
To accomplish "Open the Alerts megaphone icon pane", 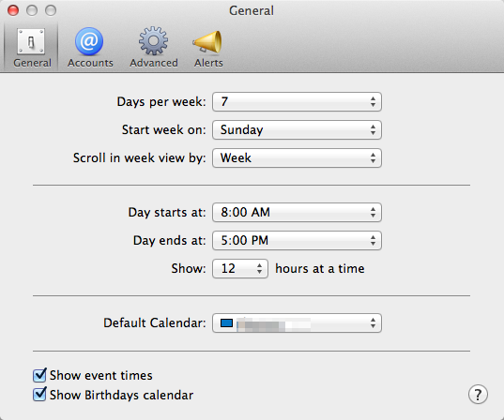I will tap(207, 41).
